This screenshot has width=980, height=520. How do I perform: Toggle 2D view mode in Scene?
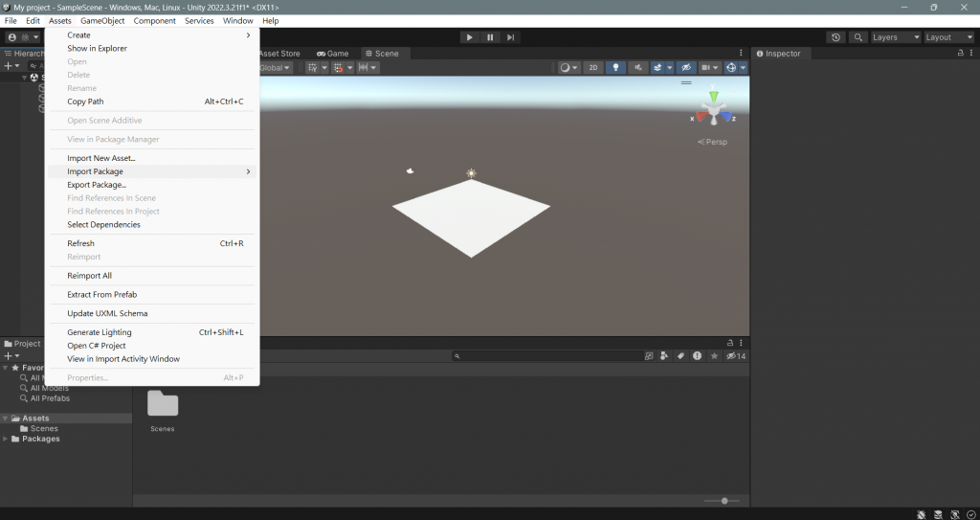pyautogui.click(x=593, y=68)
